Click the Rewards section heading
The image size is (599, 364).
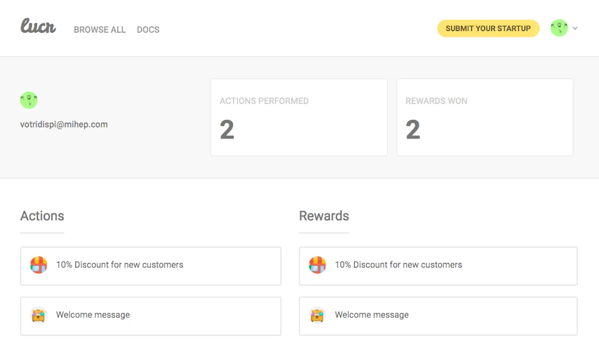[x=323, y=216]
